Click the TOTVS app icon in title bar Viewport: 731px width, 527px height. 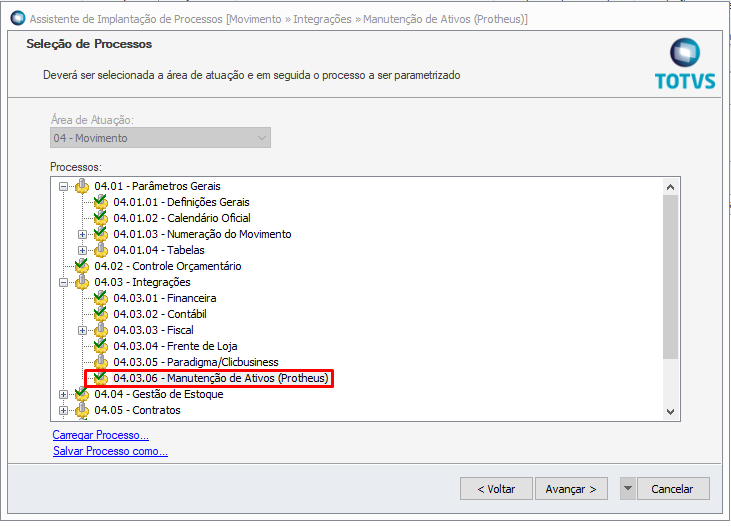(x=18, y=18)
